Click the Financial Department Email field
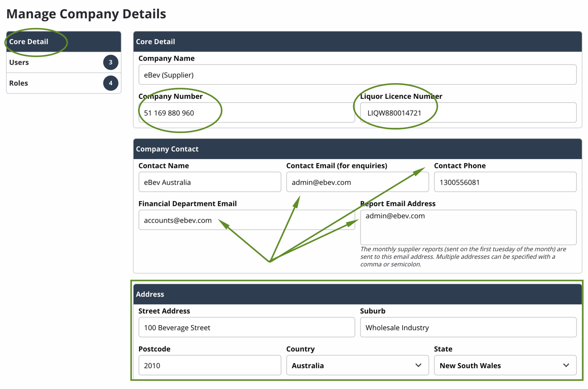Image resolution: width=588 pixels, height=389 pixels. pyautogui.click(x=247, y=220)
